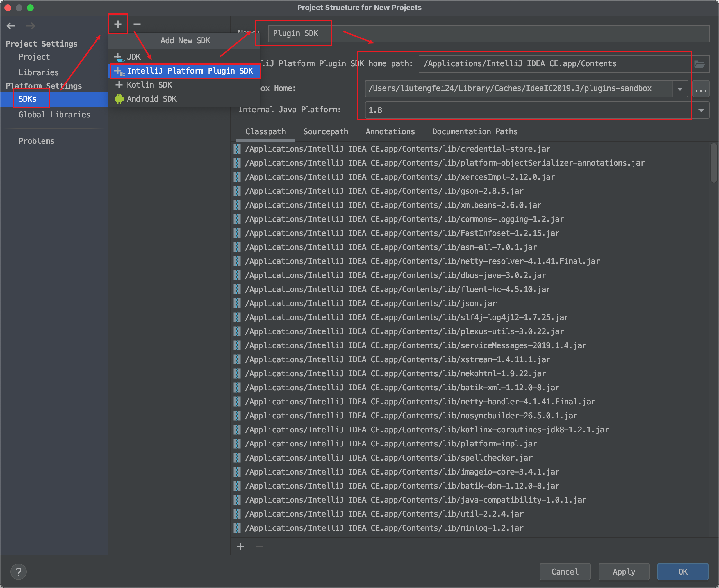Go forward with the right arrow

pyautogui.click(x=31, y=26)
